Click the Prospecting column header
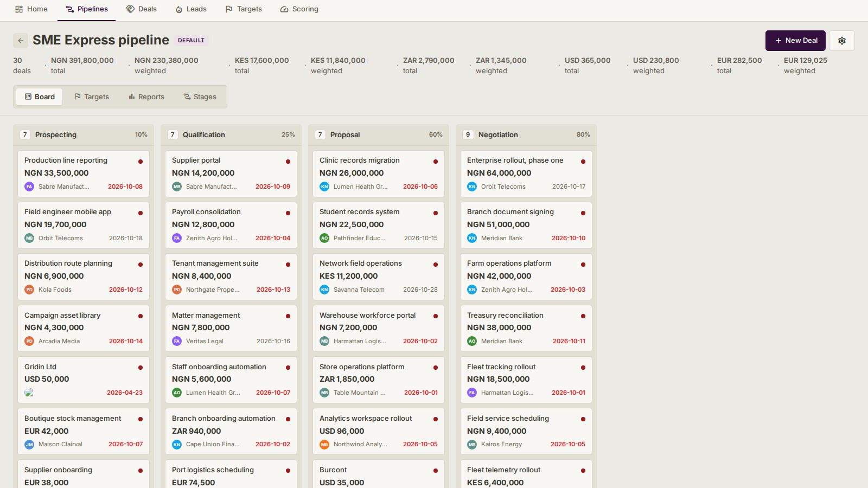The image size is (868, 488). [x=84, y=134]
